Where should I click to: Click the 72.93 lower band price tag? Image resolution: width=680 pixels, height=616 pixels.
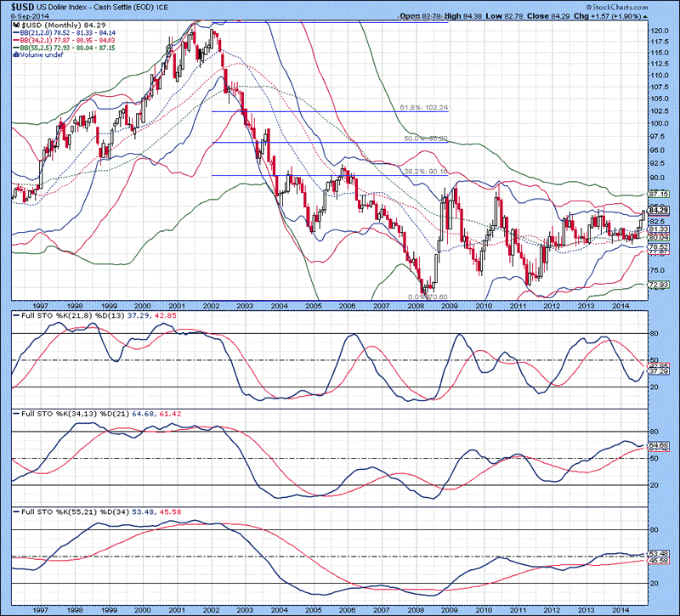656,285
